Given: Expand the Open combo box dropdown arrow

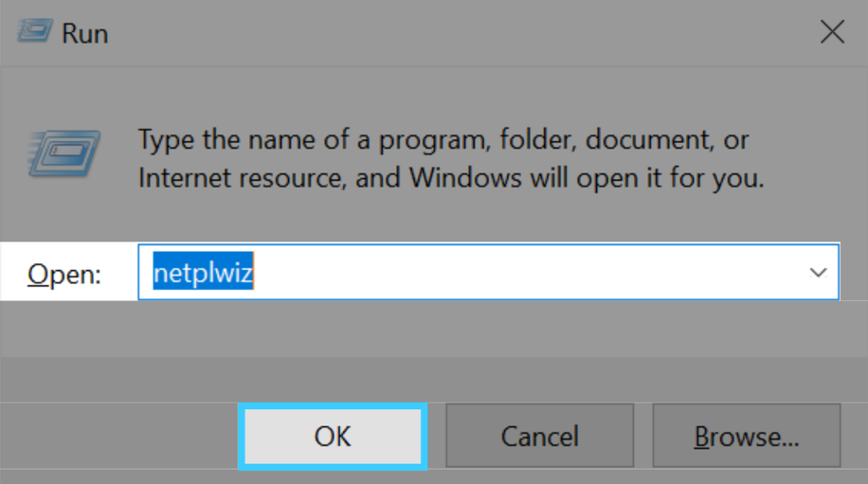Looking at the screenshot, I should tap(819, 273).
